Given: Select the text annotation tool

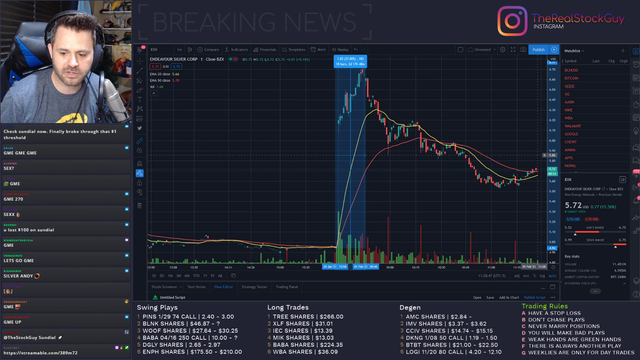Looking at the screenshot, I should tap(140, 99).
